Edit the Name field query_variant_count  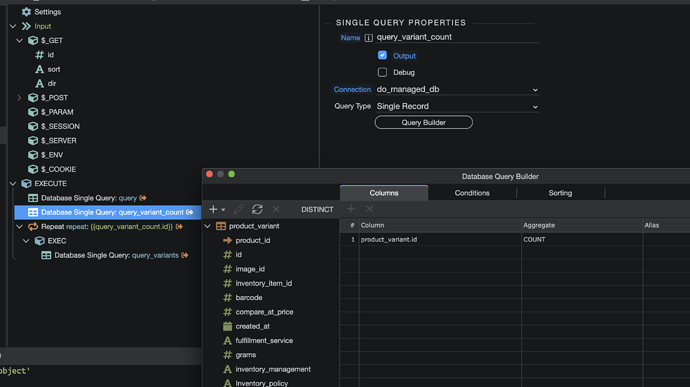click(x=457, y=37)
